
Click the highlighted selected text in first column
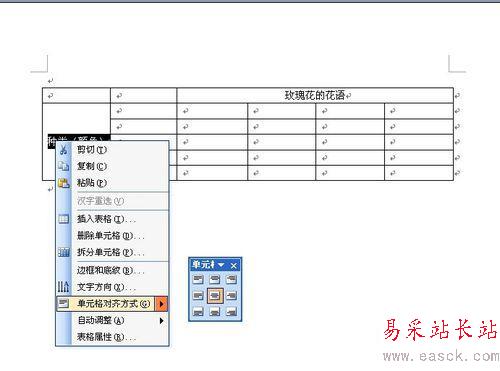(x=79, y=138)
